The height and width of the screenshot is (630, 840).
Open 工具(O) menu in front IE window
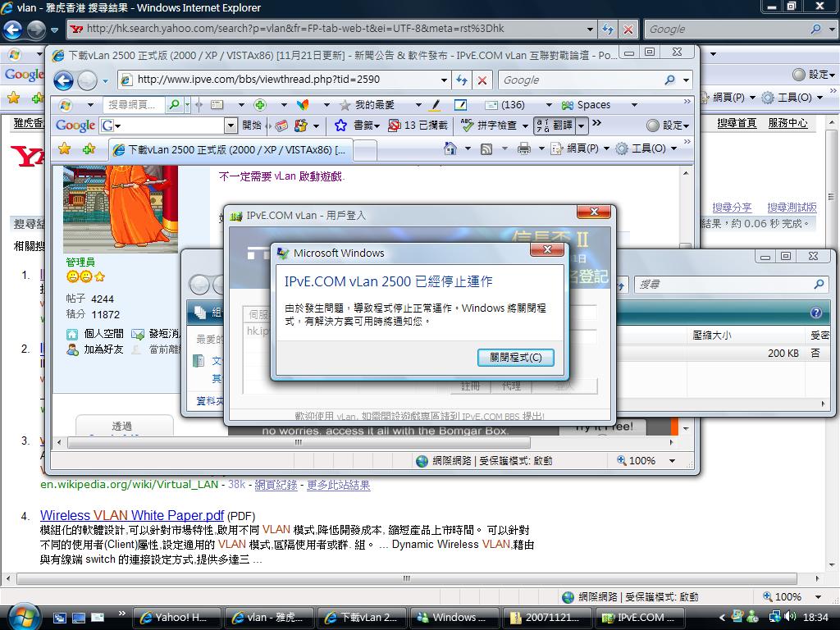point(646,148)
